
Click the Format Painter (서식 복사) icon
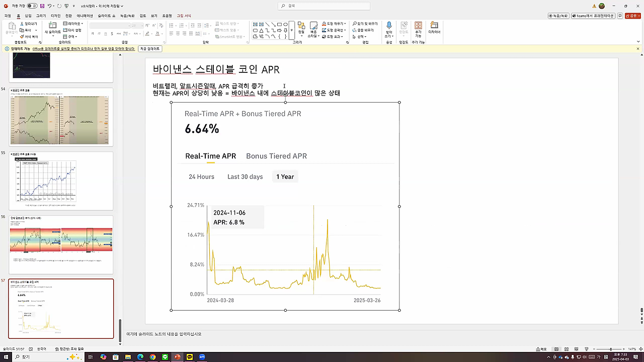coord(22,37)
